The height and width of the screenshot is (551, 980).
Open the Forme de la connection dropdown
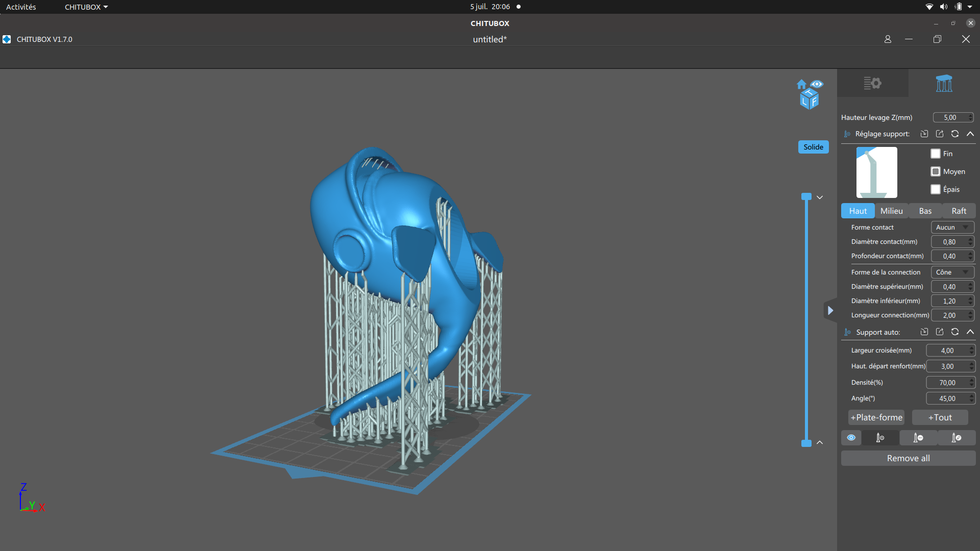coord(952,272)
